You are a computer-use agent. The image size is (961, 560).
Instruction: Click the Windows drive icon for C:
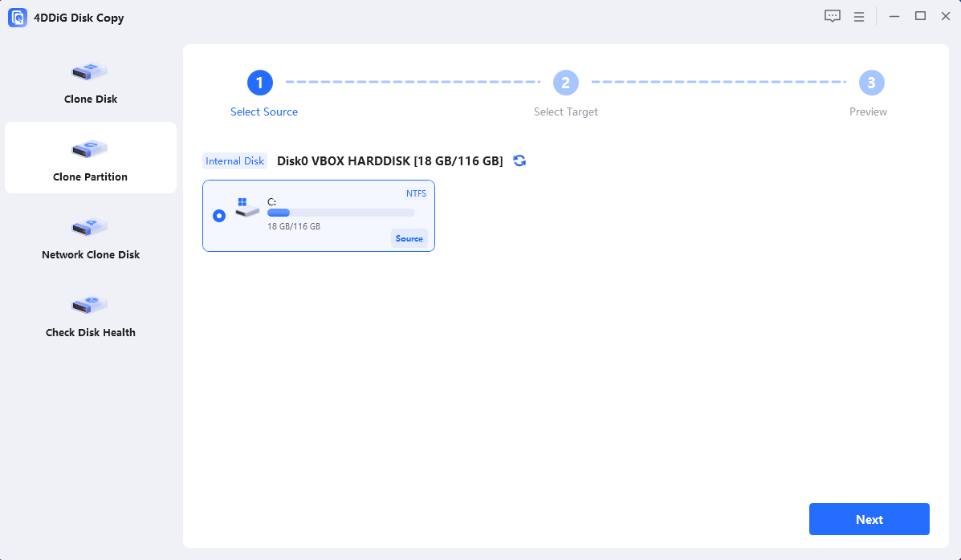click(x=247, y=207)
